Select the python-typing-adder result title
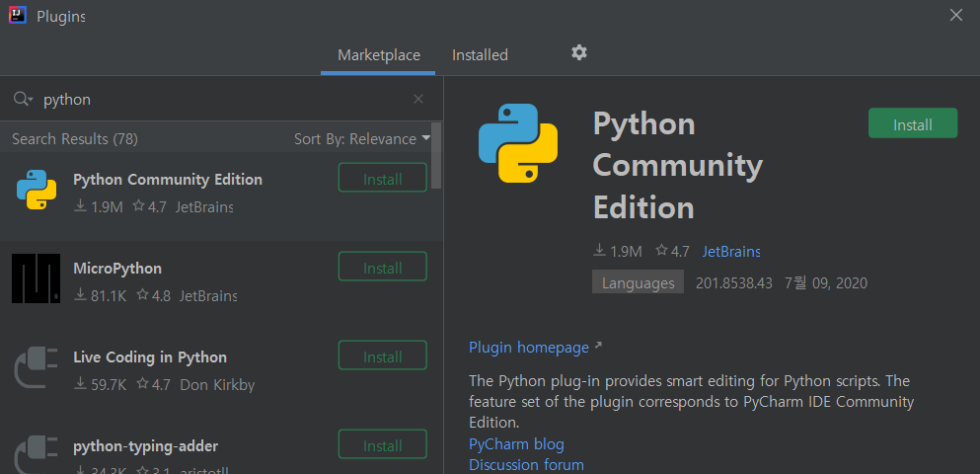The height and width of the screenshot is (474, 980). click(x=146, y=446)
